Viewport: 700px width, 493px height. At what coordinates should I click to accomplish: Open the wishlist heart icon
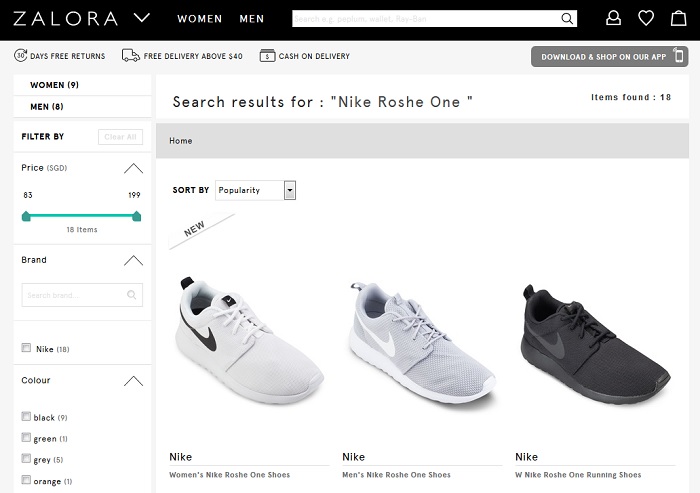point(646,18)
